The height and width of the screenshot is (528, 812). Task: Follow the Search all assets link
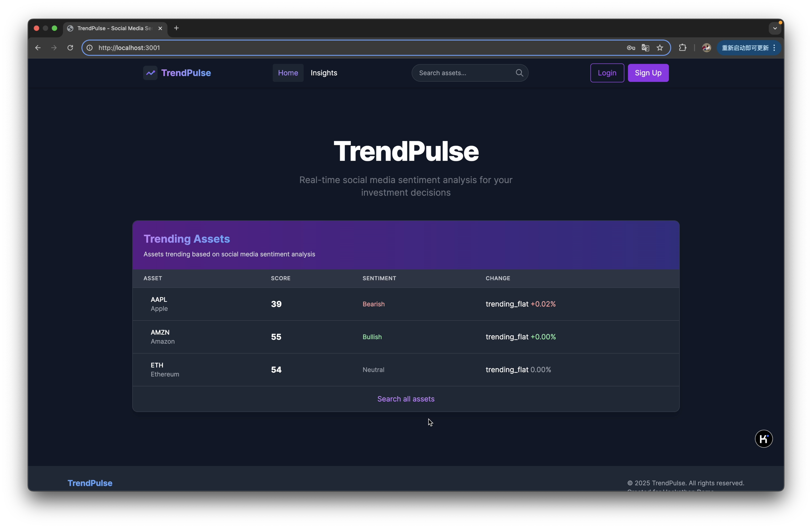[x=406, y=399]
